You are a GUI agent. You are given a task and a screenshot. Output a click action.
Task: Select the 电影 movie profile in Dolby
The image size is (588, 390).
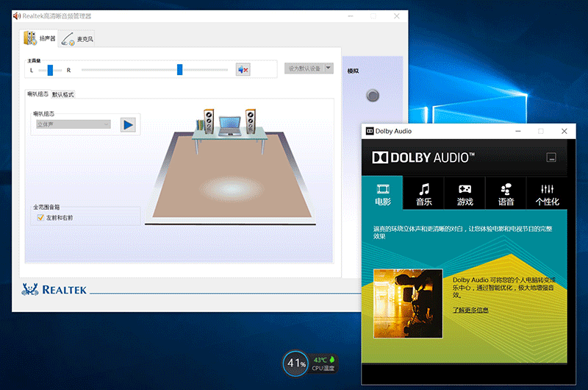click(x=382, y=193)
